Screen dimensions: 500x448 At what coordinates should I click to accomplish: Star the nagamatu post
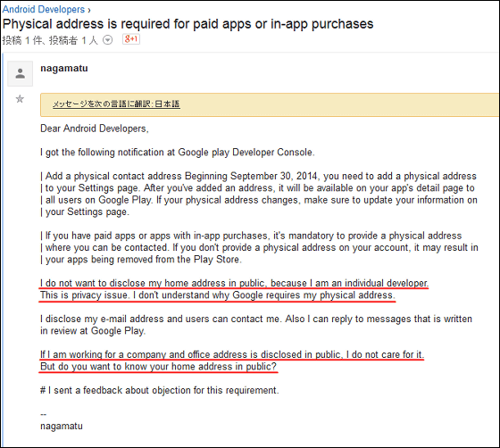click(20, 99)
